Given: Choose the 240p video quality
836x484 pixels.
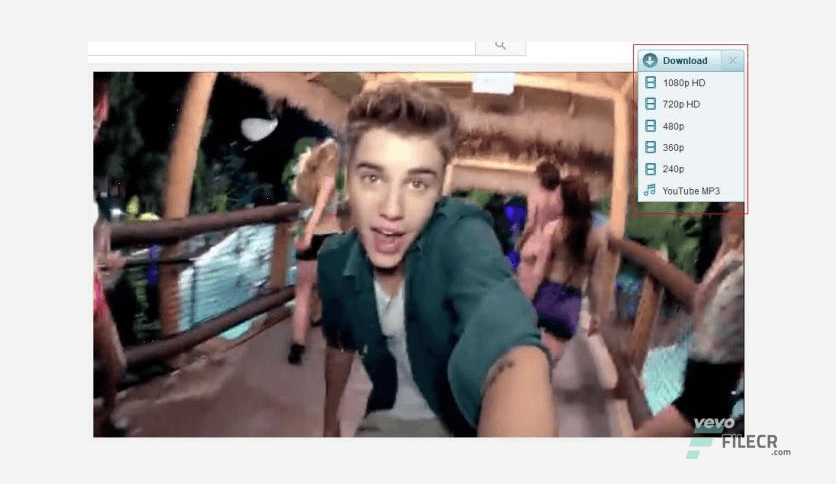Looking at the screenshot, I should pyautogui.click(x=691, y=169).
